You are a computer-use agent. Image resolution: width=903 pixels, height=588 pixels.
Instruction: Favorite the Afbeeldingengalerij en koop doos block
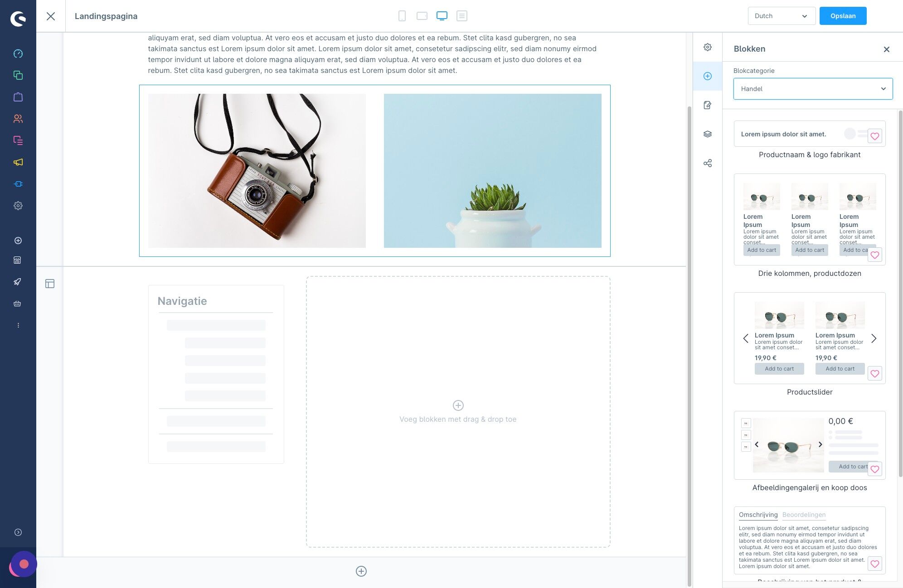[x=875, y=469]
